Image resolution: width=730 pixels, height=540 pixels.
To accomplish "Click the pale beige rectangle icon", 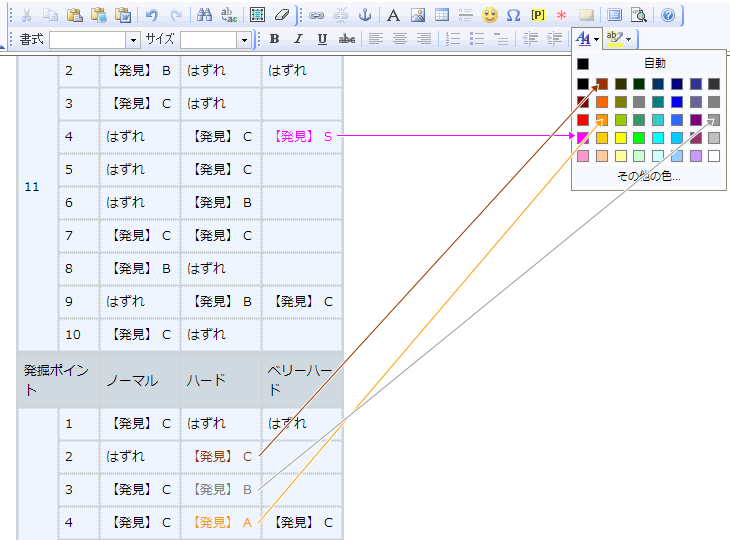I will [x=586, y=15].
